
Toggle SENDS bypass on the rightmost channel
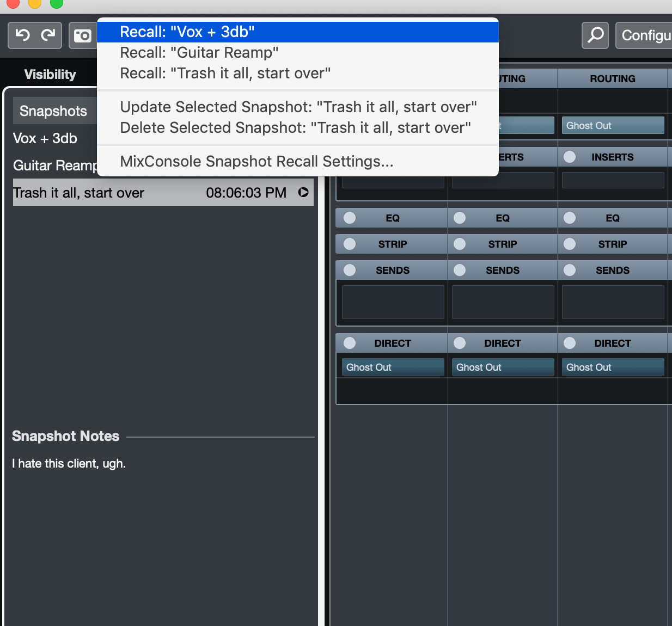(570, 269)
